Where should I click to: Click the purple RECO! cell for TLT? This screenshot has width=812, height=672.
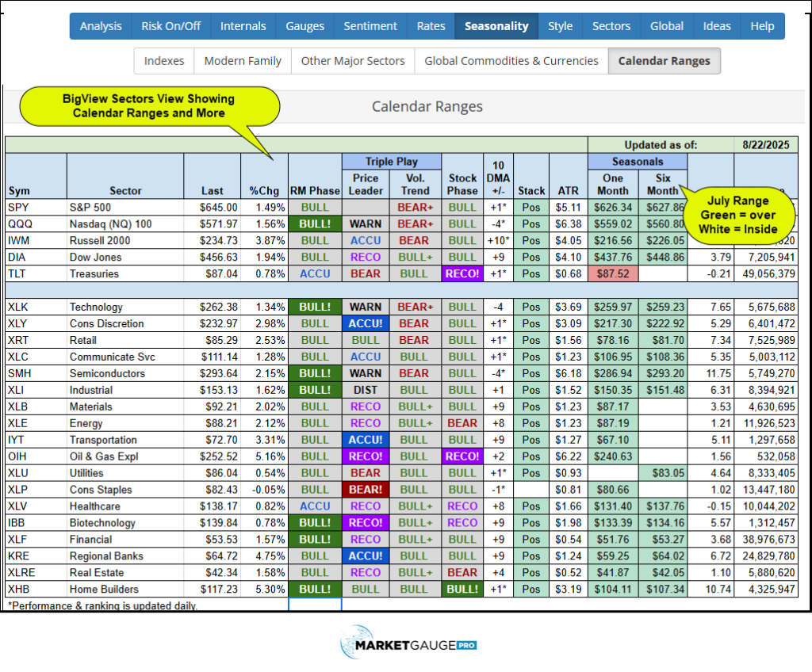click(x=462, y=274)
